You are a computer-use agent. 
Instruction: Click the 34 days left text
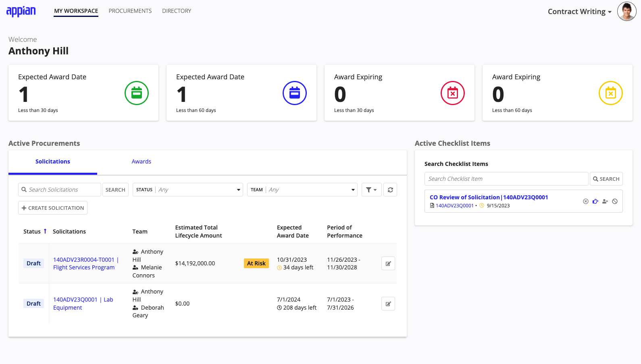point(298,267)
